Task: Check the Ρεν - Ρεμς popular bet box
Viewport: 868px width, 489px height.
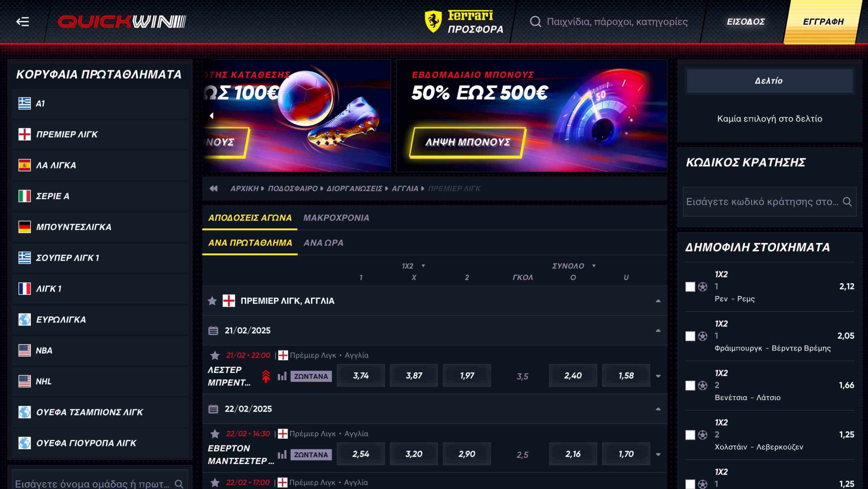Action: click(x=690, y=287)
